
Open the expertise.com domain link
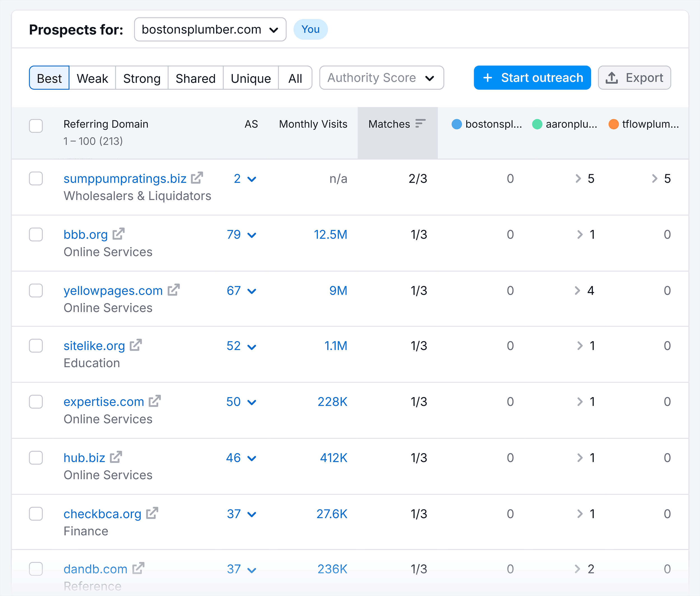tap(104, 402)
